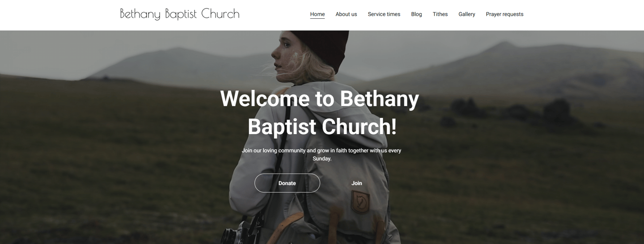Navigate to the Tithes page
The width and height of the screenshot is (644, 244).
440,14
